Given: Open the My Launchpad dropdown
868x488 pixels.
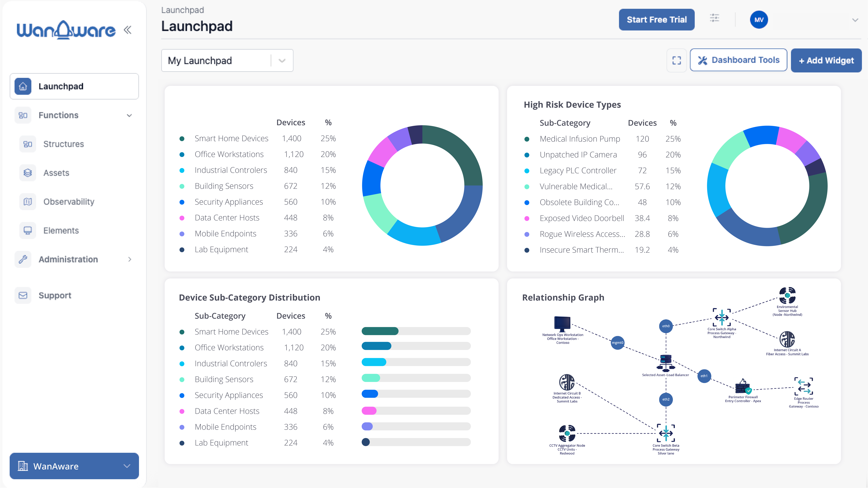Looking at the screenshot, I should tap(227, 61).
